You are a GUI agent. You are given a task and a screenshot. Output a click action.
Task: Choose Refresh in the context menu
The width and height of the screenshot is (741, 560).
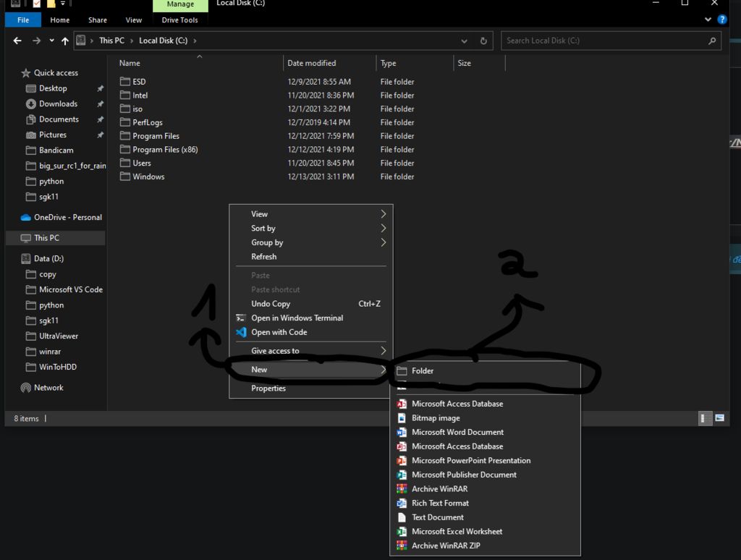[x=311, y=257]
